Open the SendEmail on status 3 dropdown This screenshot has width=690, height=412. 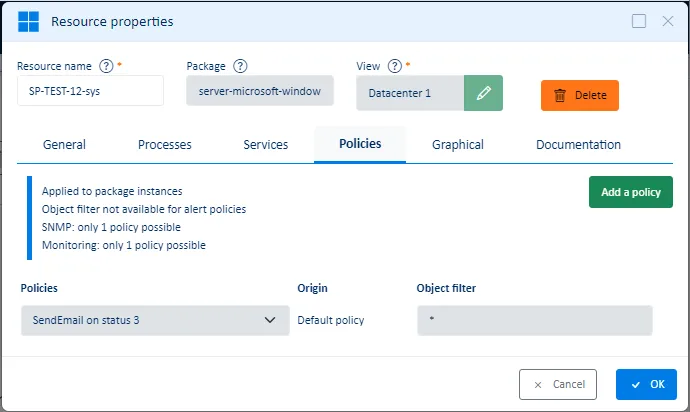(155, 320)
